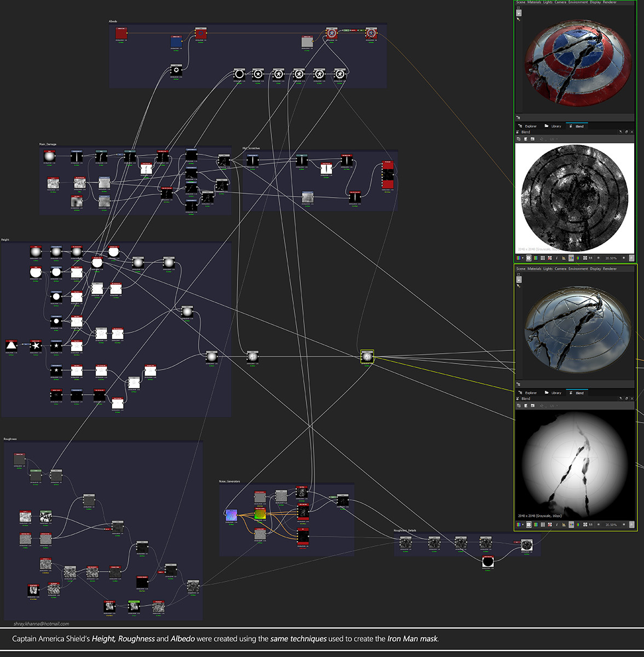The height and width of the screenshot is (657, 644).
Task: Toggle lock icon in lower 2D view toolbar
Action: coord(631,525)
